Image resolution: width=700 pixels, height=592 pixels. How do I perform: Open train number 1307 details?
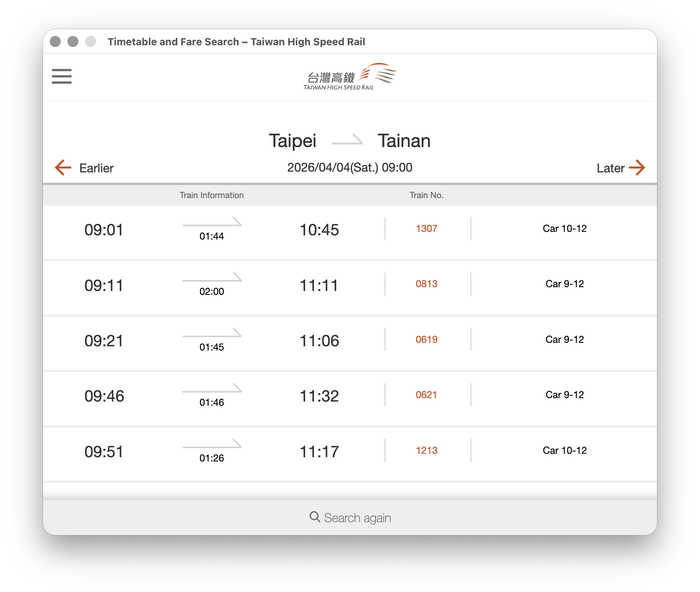(x=426, y=229)
